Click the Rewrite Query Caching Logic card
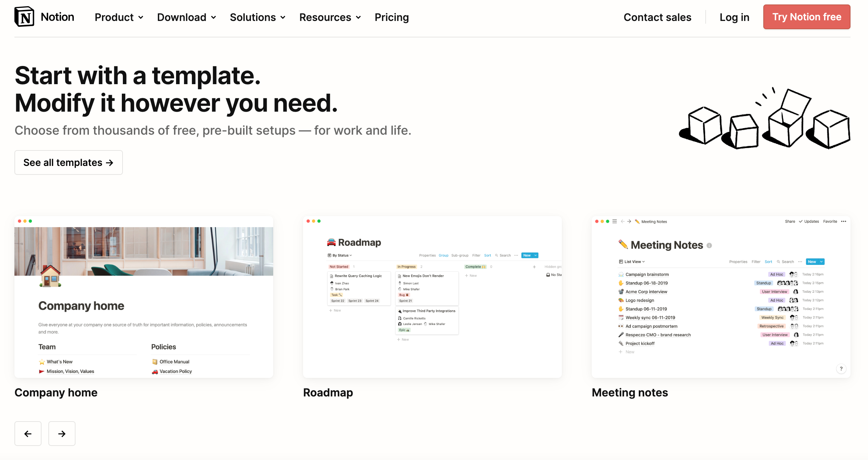The width and height of the screenshot is (868, 460). [359, 288]
